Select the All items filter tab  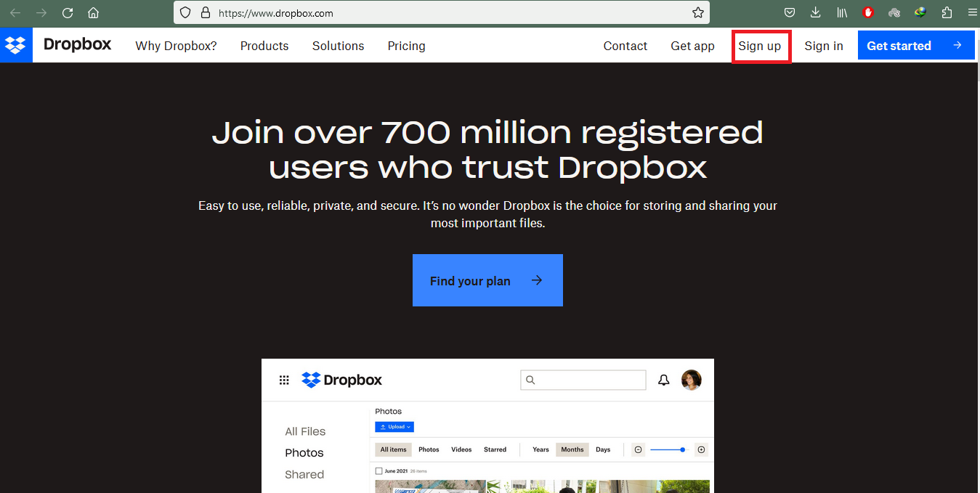click(394, 449)
